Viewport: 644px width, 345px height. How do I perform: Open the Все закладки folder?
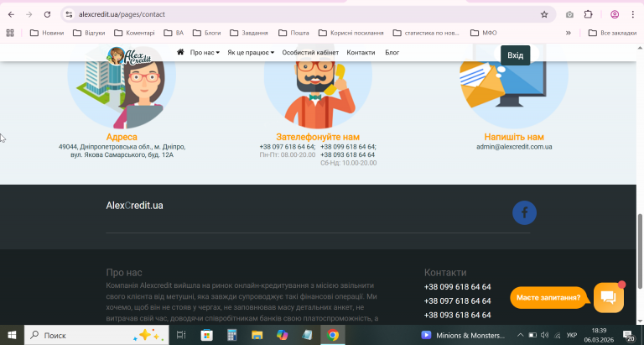tap(612, 33)
